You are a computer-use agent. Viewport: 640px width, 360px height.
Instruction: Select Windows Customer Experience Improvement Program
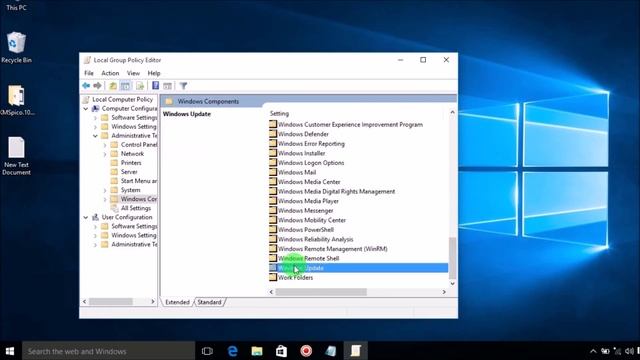(x=350, y=124)
